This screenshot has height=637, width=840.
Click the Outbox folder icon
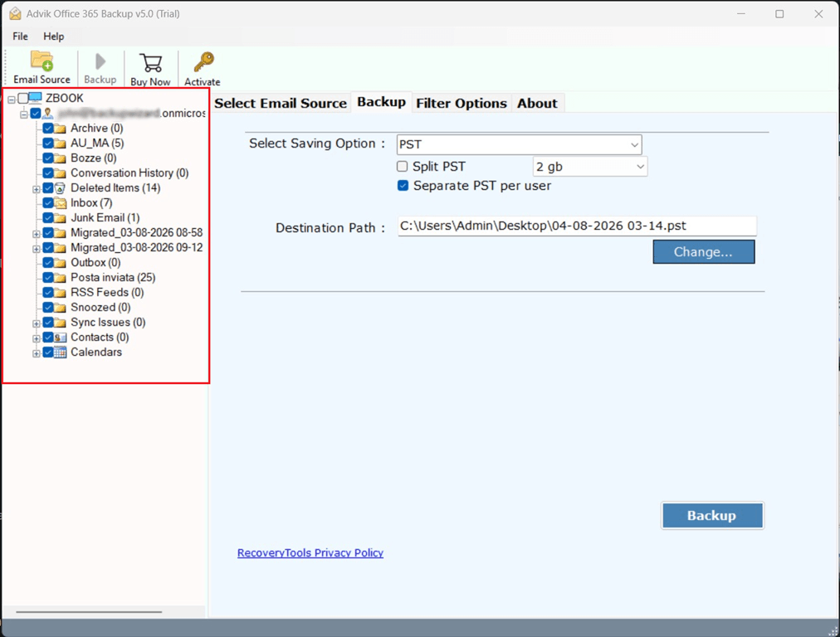[x=60, y=263]
